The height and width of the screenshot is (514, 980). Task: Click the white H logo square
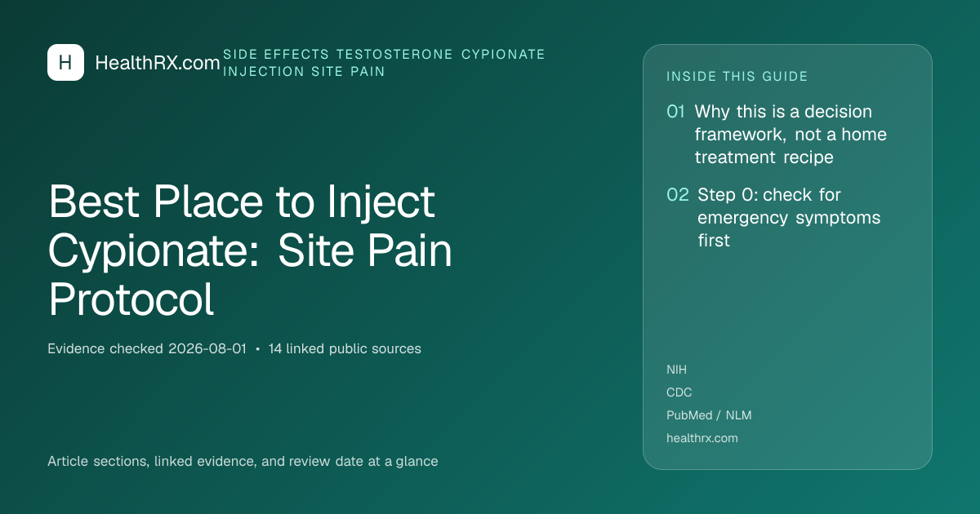coord(65,63)
